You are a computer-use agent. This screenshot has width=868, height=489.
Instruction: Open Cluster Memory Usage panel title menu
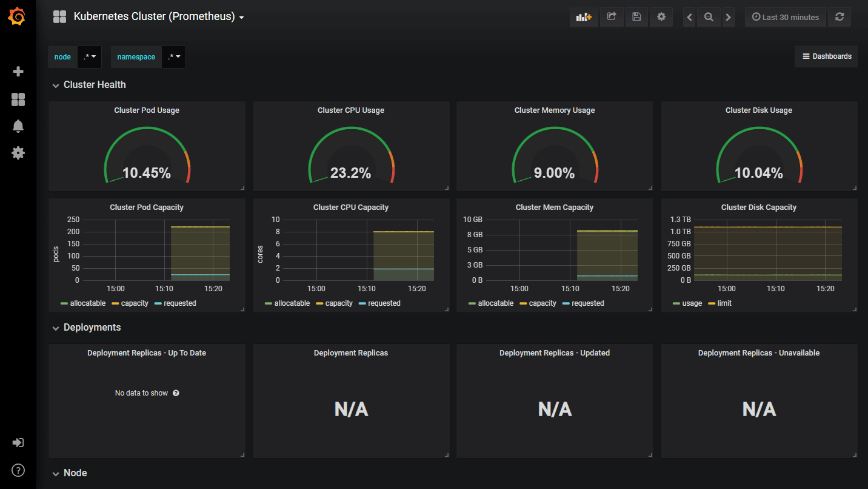pyautogui.click(x=555, y=110)
